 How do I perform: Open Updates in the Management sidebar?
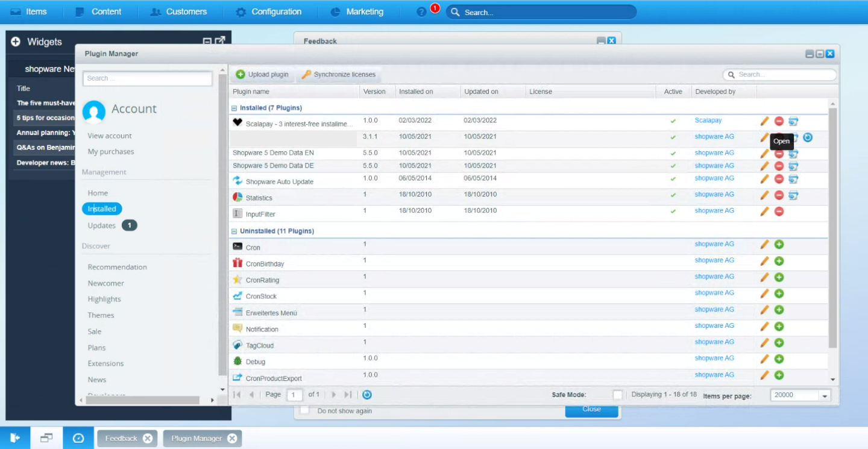101,225
